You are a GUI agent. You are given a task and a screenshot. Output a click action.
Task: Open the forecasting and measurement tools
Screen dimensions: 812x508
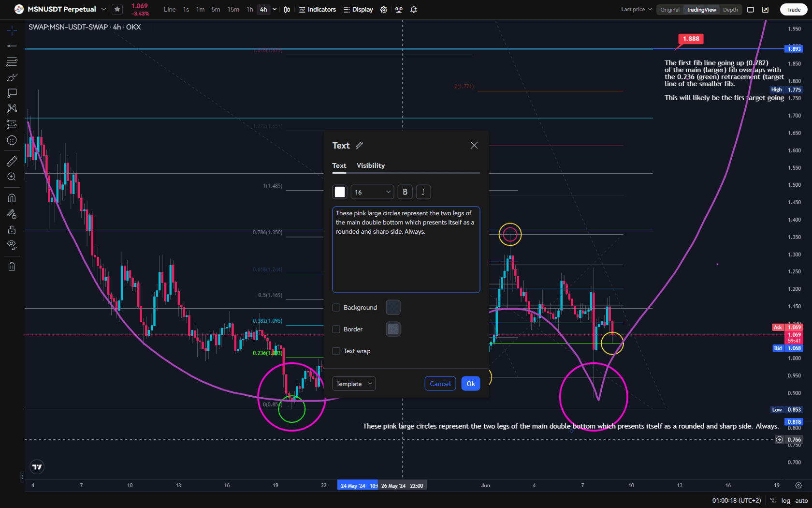[x=12, y=124]
